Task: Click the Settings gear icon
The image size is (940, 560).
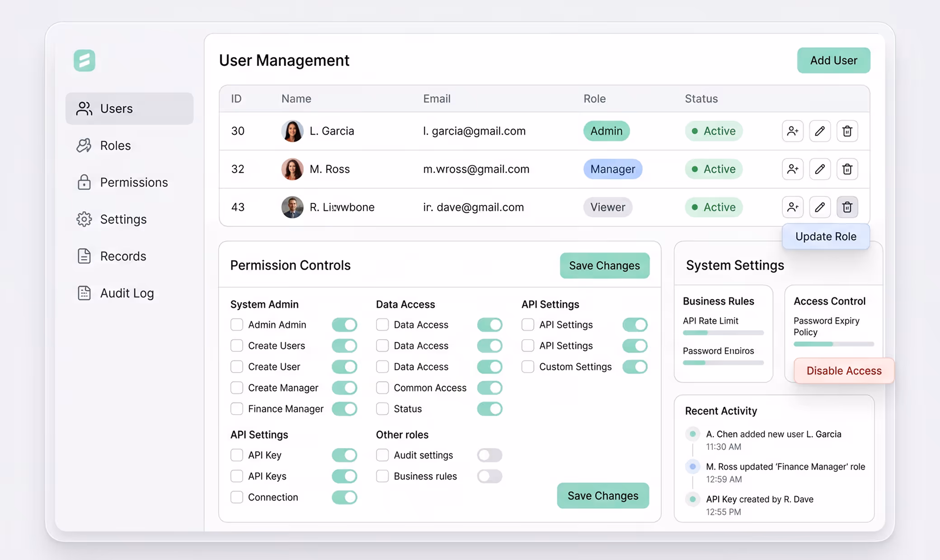Action: click(x=84, y=219)
